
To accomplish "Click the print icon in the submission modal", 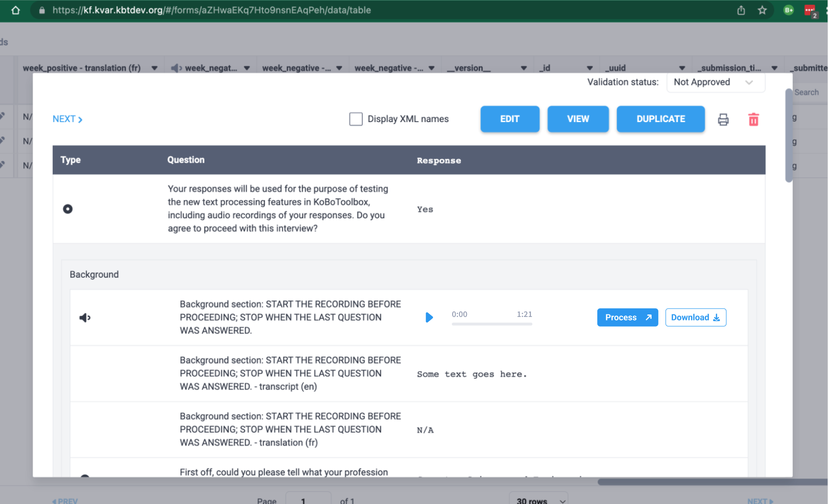I will click(x=723, y=119).
